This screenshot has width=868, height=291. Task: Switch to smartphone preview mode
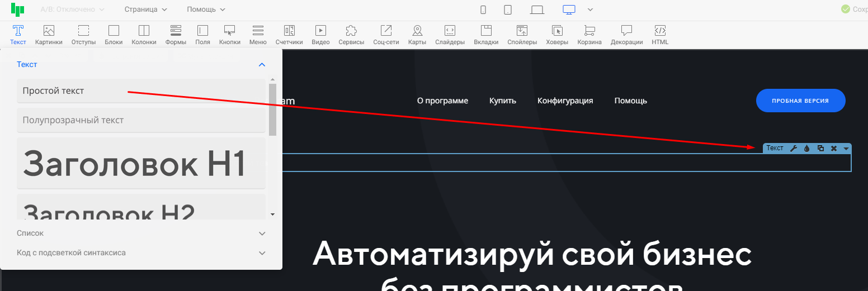click(x=483, y=9)
